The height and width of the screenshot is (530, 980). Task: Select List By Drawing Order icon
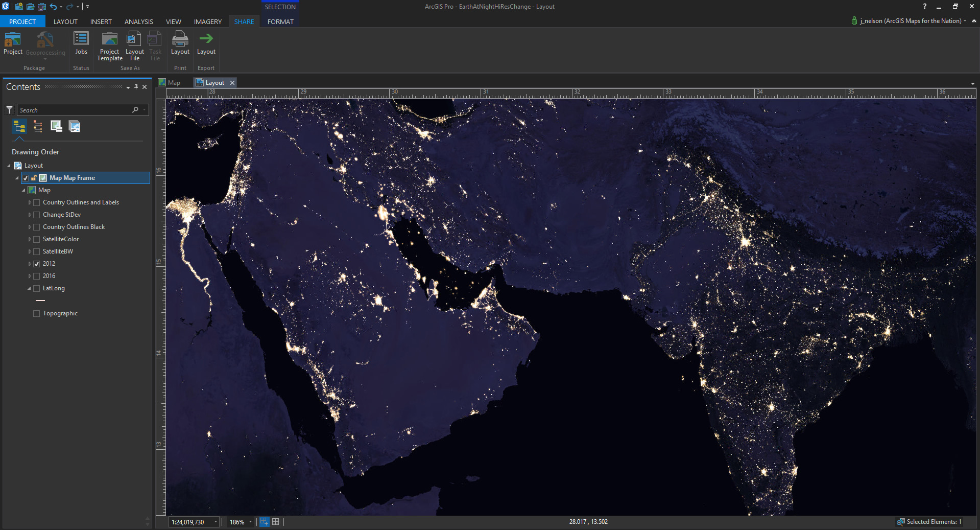[19, 126]
